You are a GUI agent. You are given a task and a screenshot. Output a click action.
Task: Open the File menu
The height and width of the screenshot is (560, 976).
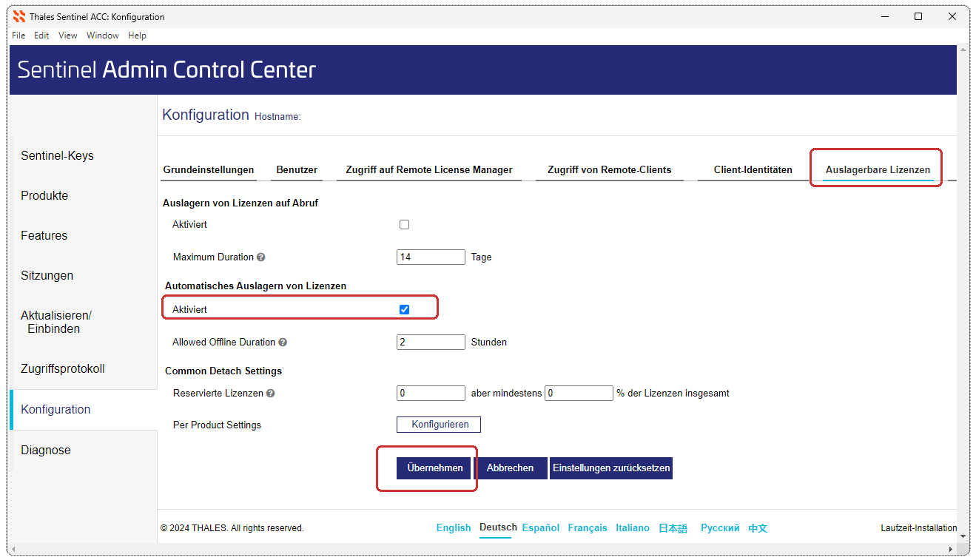coord(18,36)
